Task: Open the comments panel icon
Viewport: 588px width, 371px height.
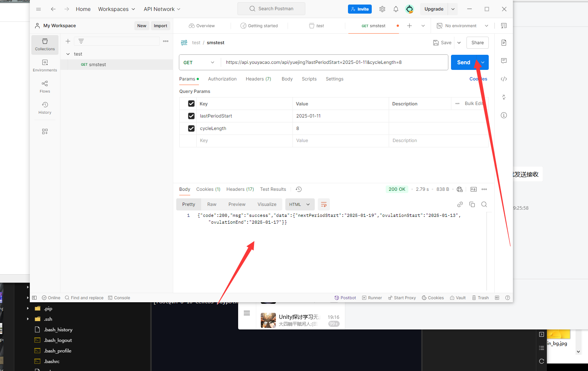Action: [x=504, y=61]
